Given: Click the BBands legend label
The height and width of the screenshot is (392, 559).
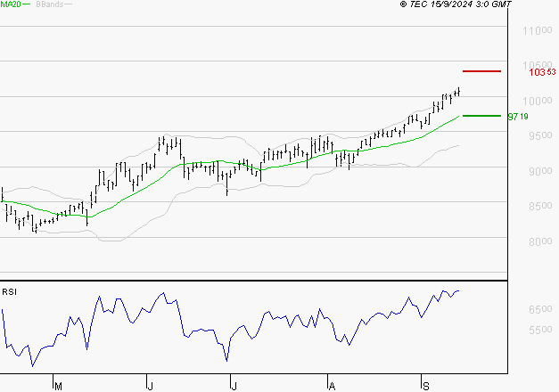Looking at the screenshot, I should pyautogui.click(x=50, y=4).
